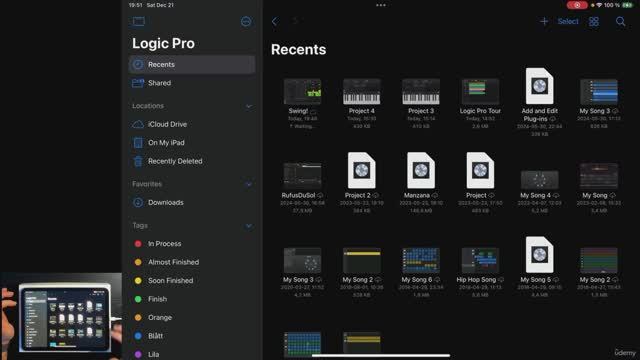Collapse the Locations section
The height and width of the screenshot is (360, 640).
pos(249,106)
